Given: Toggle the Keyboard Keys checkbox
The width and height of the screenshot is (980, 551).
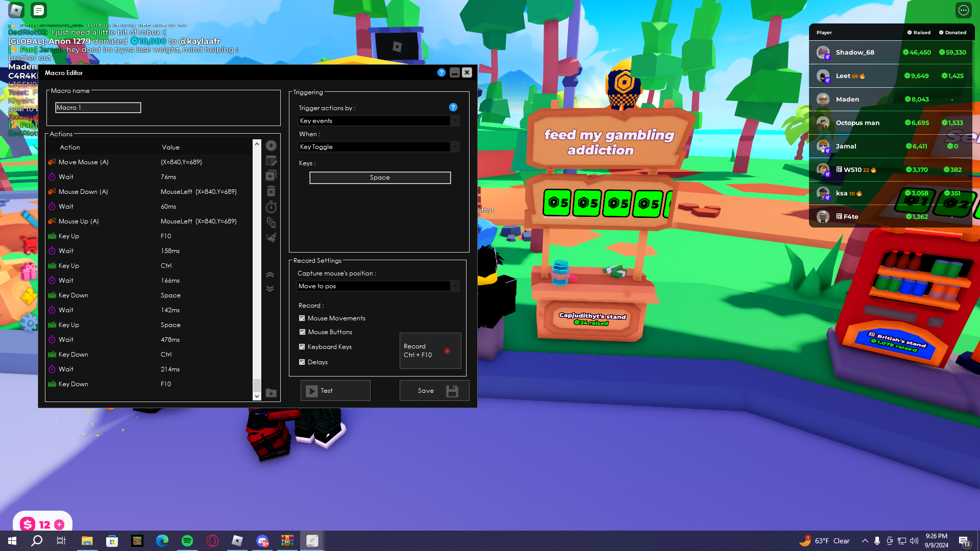Looking at the screenshot, I should 302,347.
